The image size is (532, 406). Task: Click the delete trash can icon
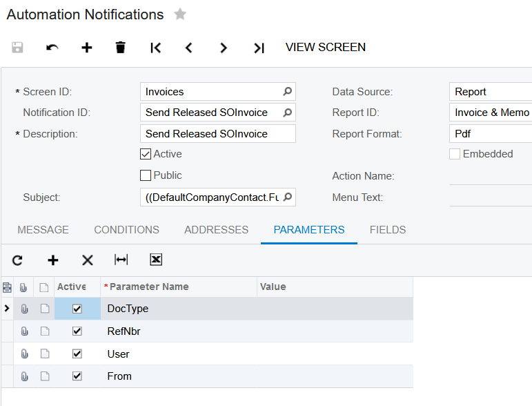(121, 48)
